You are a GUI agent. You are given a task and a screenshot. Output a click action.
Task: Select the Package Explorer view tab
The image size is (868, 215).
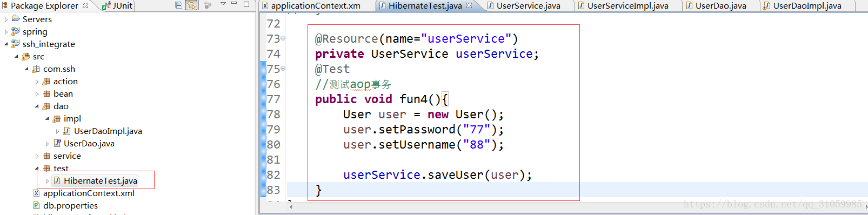pyautogui.click(x=45, y=5)
